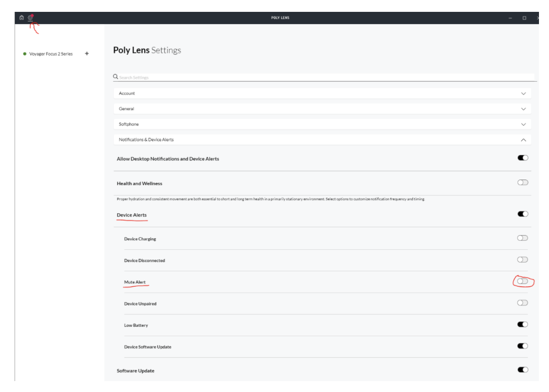Expand the Account section chevron
Image resolution: width=549 pixels, height=392 pixels.
pos(523,93)
